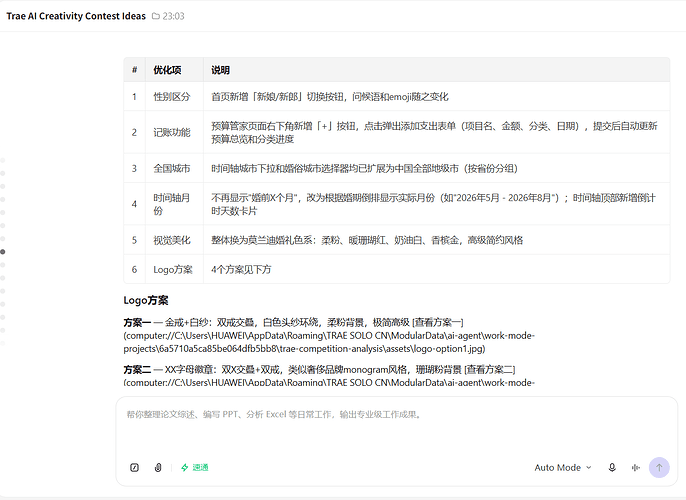Viewport: 686px width, 500px height.
Task: Click the purple send arrow button
Action: [x=659, y=467]
